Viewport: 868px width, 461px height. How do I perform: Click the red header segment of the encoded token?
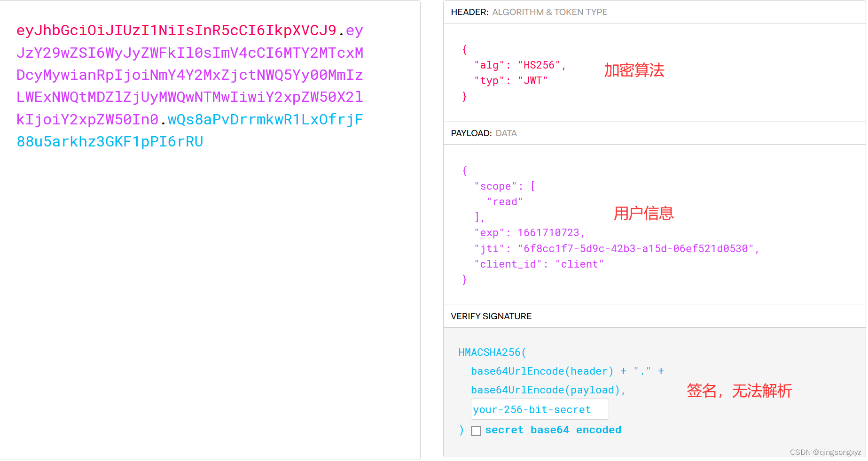tap(176, 31)
